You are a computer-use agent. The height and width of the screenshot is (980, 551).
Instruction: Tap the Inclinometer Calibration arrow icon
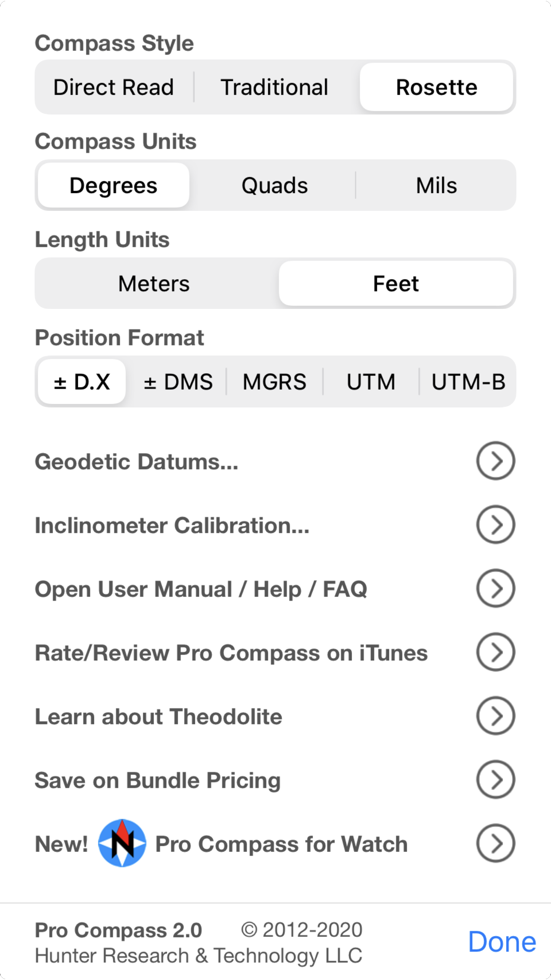[496, 525]
